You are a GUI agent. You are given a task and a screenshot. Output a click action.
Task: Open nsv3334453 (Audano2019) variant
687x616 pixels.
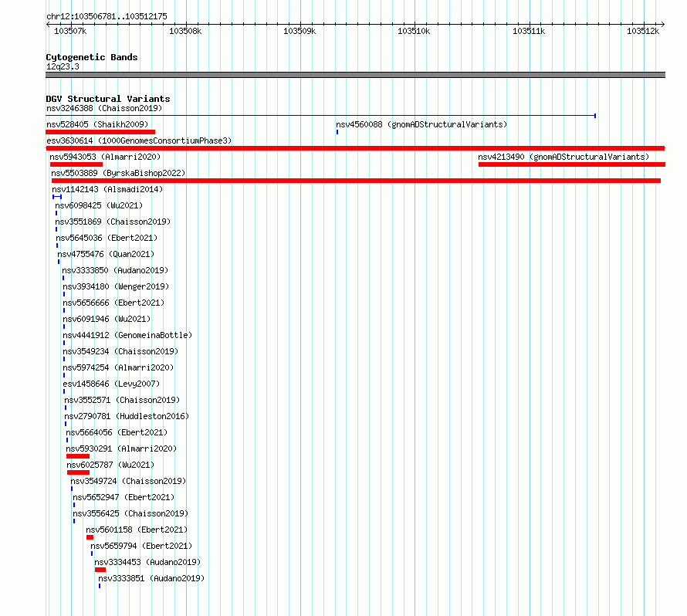tap(147, 562)
